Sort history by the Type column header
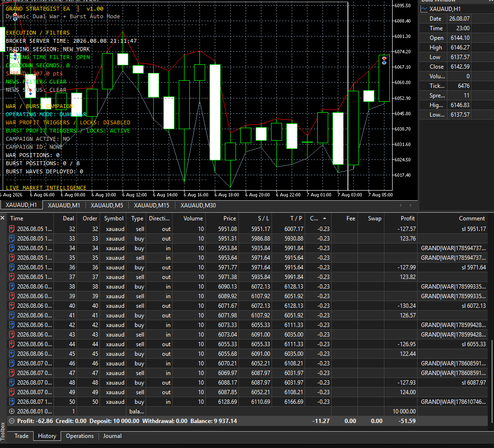 [136, 218]
